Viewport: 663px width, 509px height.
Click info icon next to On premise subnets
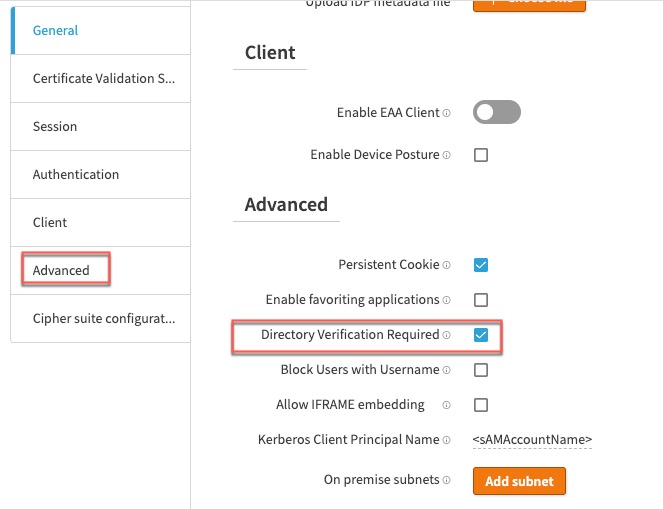click(446, 480)
